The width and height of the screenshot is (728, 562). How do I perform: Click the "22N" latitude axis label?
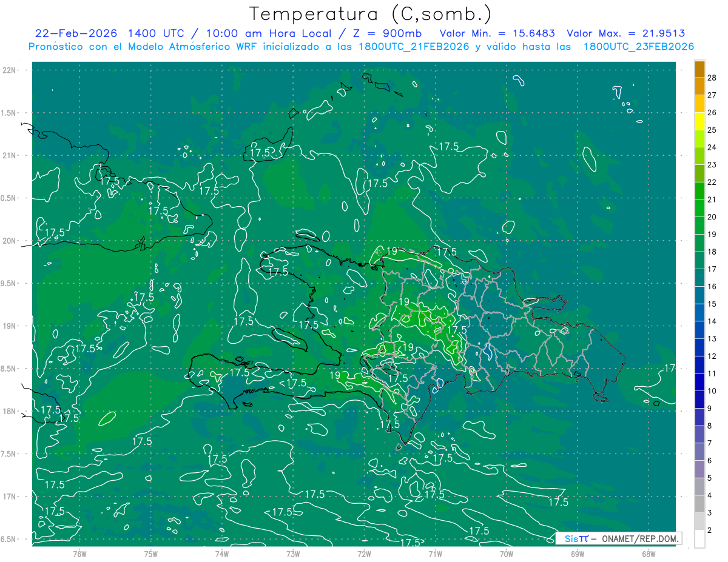tap(10, 70)
